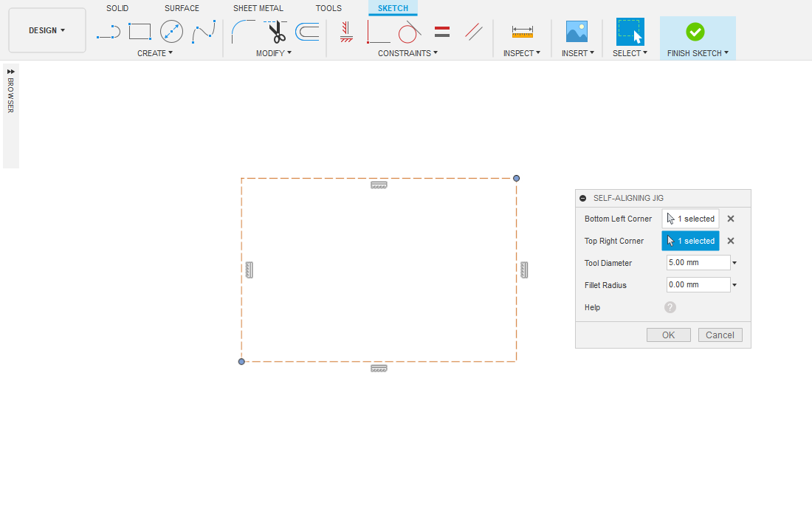Expand the Tool Diameter dropdown arrow

click(x=734, y=263)
